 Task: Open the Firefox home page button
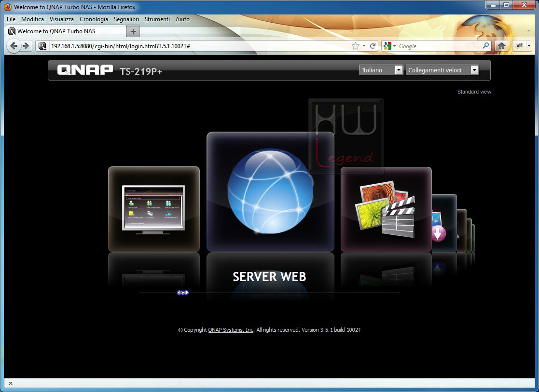[x=501, y=46]
